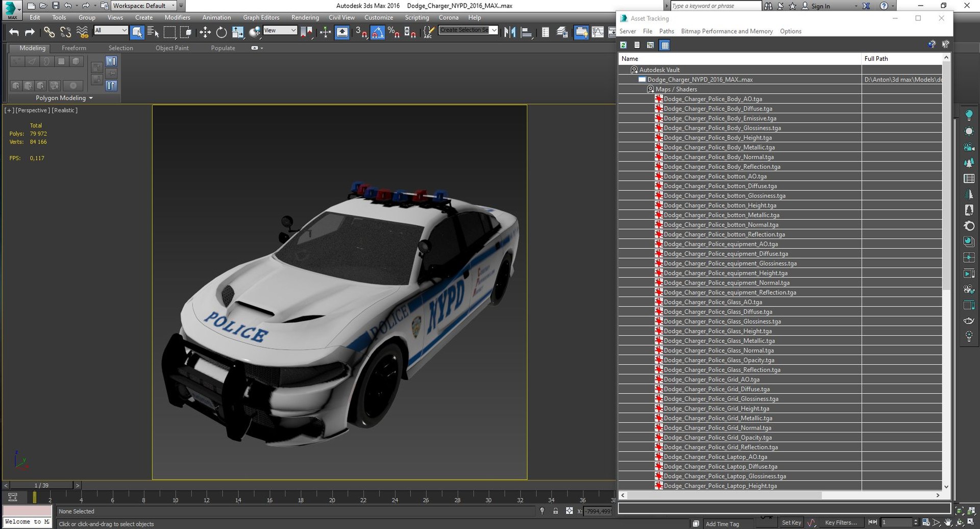
Task: Toggle Percent Snap button
Action: (x=394, y=32)
